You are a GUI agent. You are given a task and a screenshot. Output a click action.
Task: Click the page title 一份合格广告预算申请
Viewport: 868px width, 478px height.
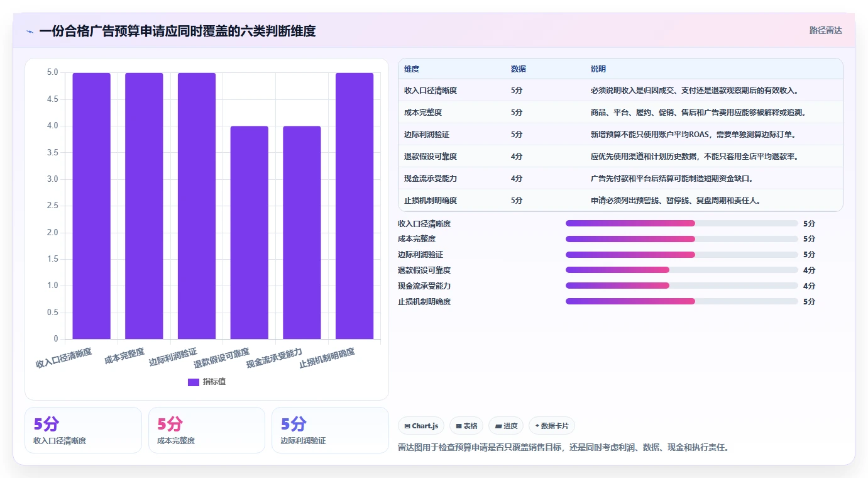[177, 31]
